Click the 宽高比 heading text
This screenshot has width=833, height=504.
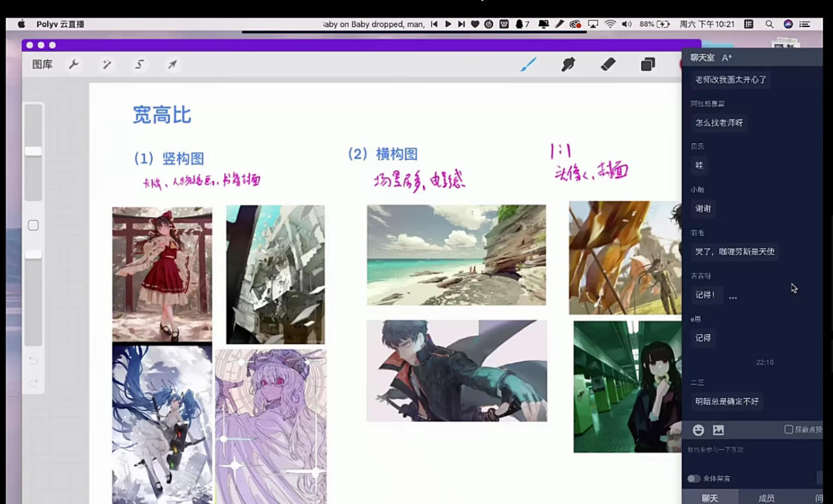click(x=162, y=115)
